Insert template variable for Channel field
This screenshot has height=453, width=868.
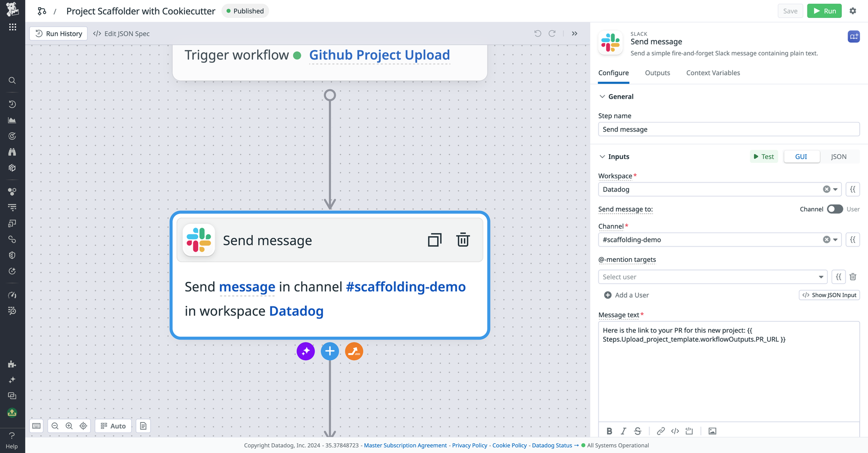[853, 239]
